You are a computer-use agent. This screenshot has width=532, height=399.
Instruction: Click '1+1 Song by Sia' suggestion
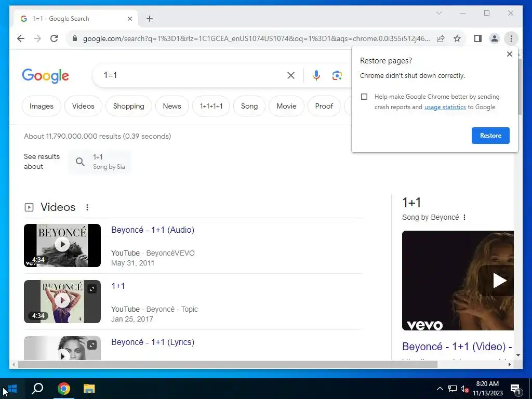point(100,162)
